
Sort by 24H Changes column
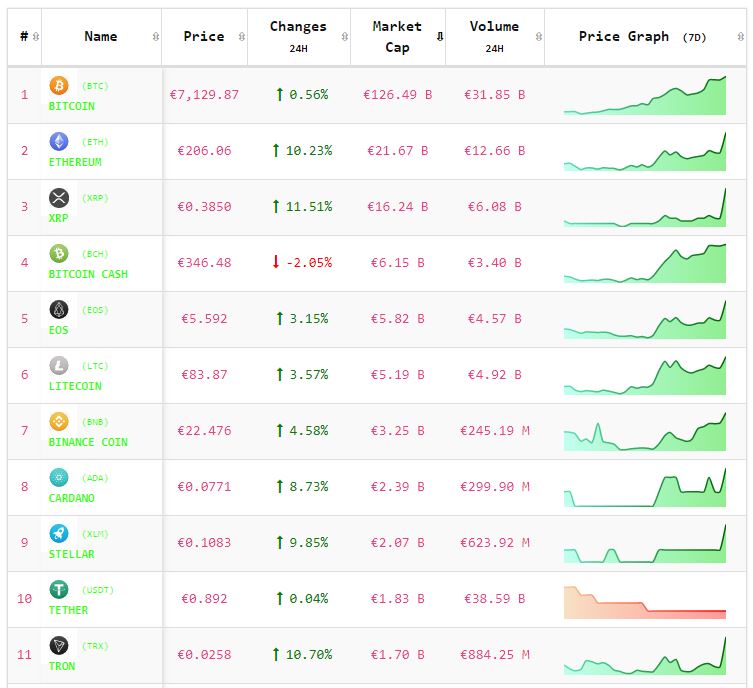pyautogui.click(x=298, y=37)
